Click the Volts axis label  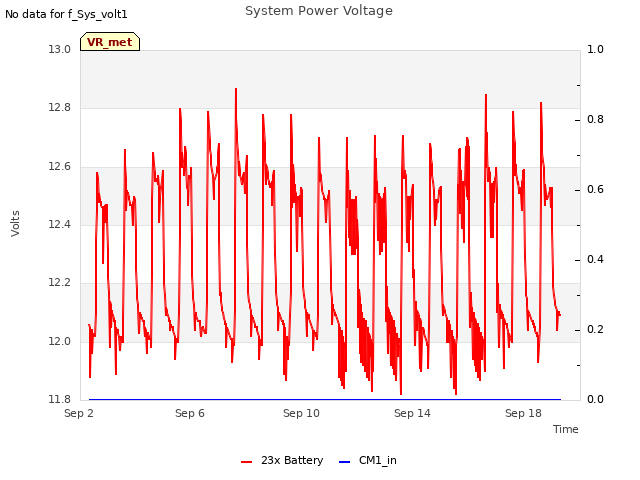15,224
